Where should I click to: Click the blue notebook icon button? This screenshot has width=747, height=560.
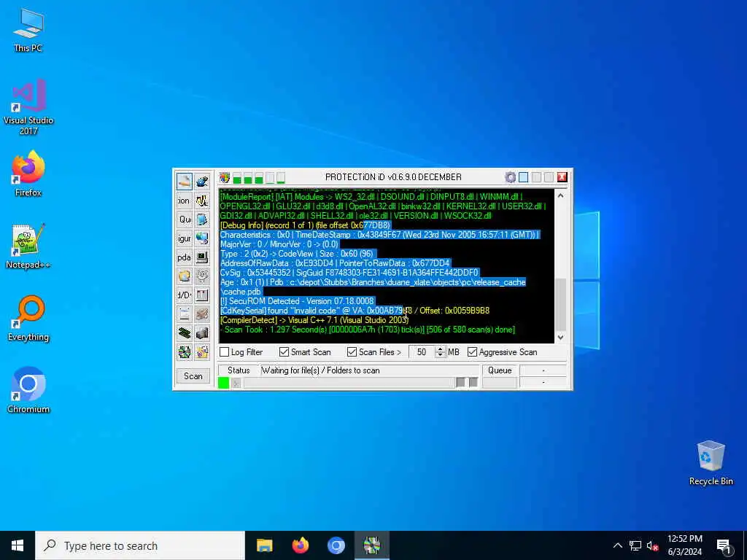(x=202, y=219)
